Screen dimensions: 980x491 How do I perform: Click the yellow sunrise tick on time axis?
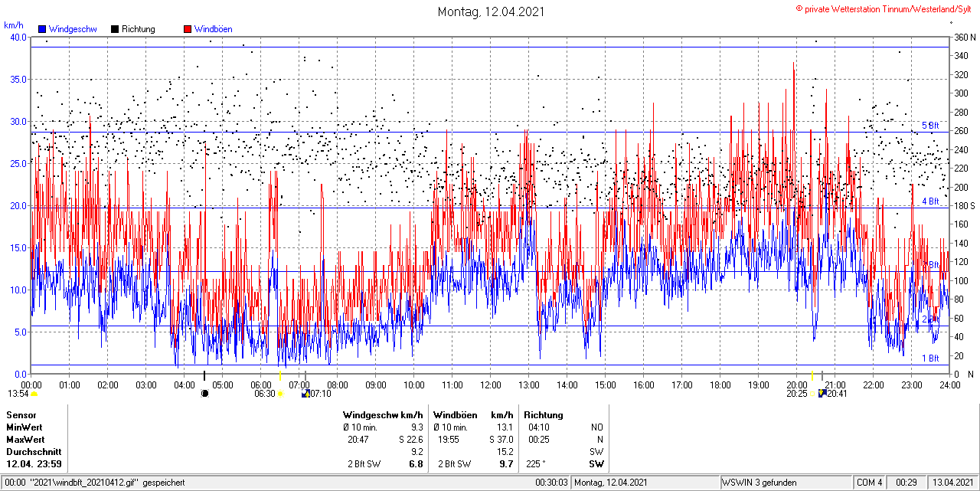click(x=281, y=376)
